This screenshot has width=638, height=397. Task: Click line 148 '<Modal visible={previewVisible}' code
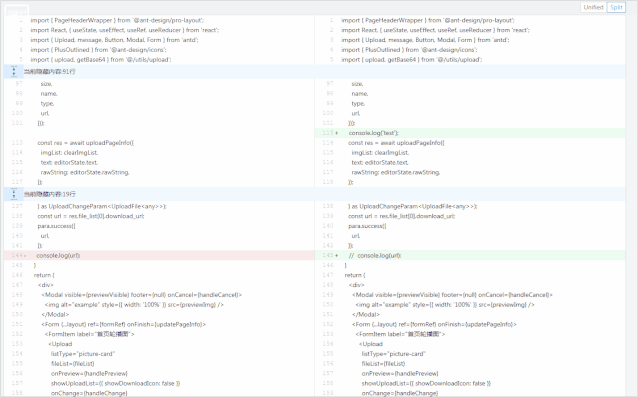pyautogui.click(x=141, y=294)
